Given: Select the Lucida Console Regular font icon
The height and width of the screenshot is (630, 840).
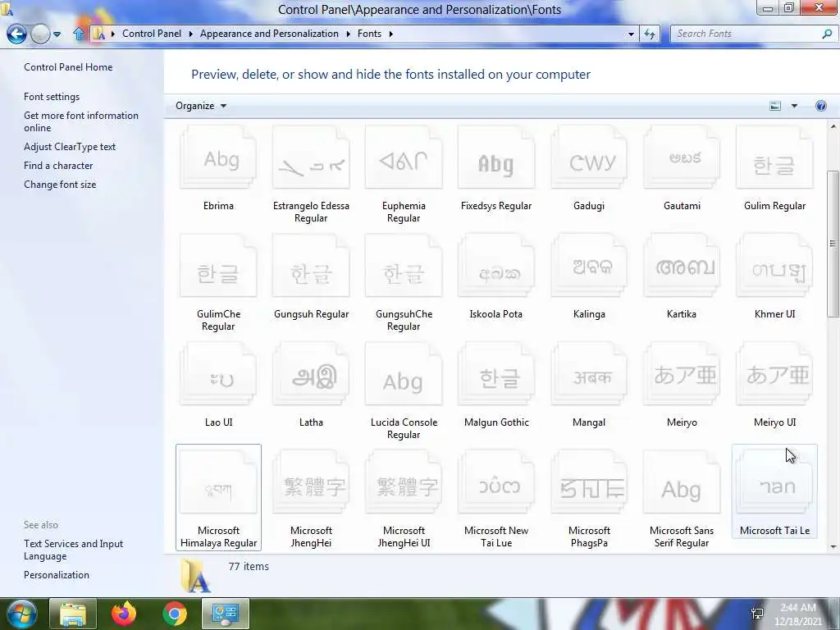Looking at the screenshot, I should coord(404,374).
